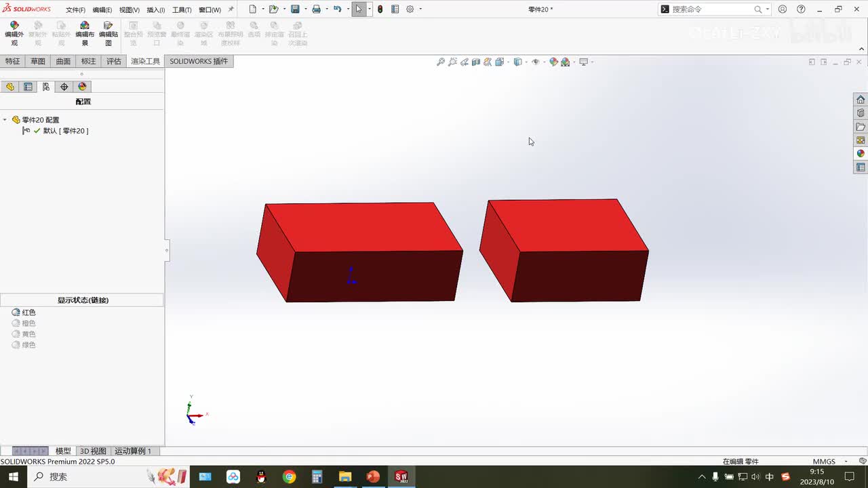The image size is (868, 488).
Task: Switch to the PropertyManager tab icon
Action: 28,87
